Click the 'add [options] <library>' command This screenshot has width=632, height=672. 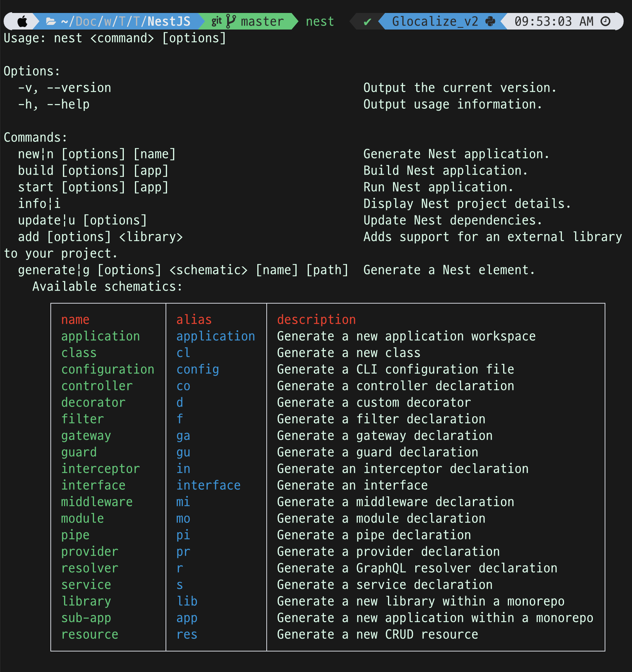coord(100,237)
